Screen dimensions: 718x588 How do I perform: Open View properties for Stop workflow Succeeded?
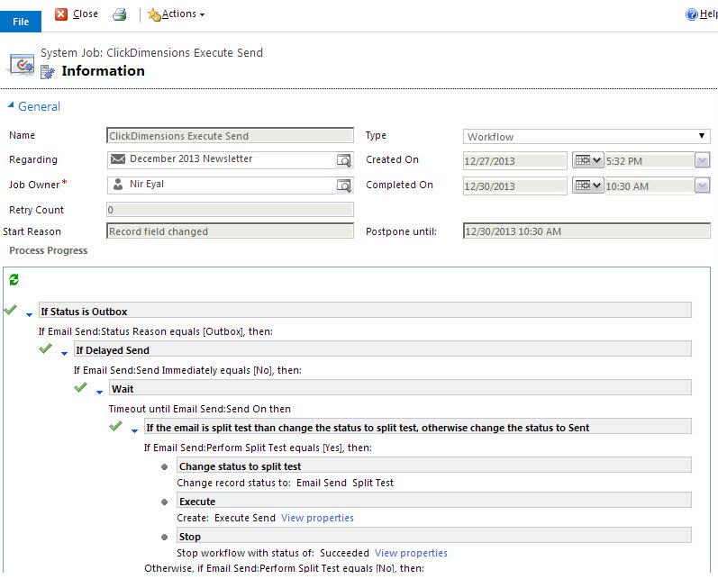[x=411, y=553]
